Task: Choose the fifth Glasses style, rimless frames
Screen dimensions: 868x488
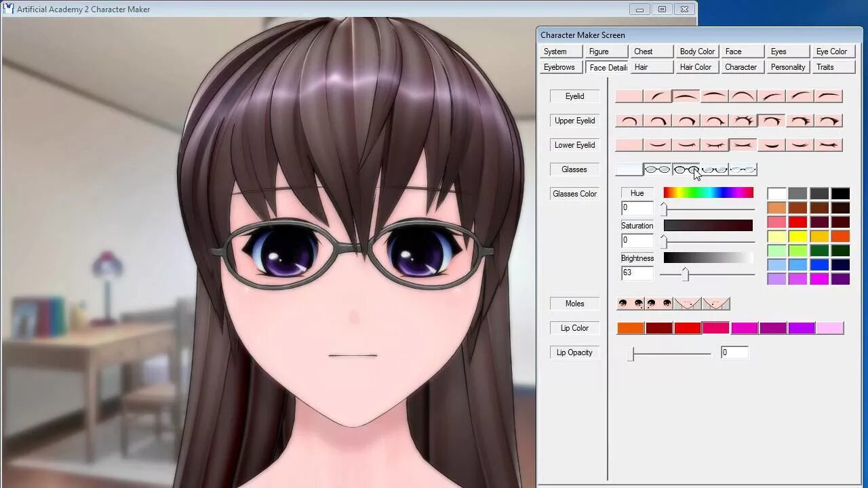Action: pos(743,169)
